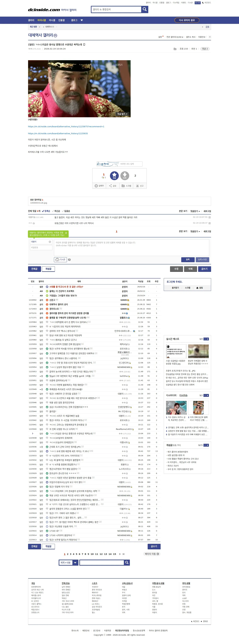Screen dimensions: 239x644
Task: Click the 비추천 코드 입력 captcha field
Action: [131, 164]
